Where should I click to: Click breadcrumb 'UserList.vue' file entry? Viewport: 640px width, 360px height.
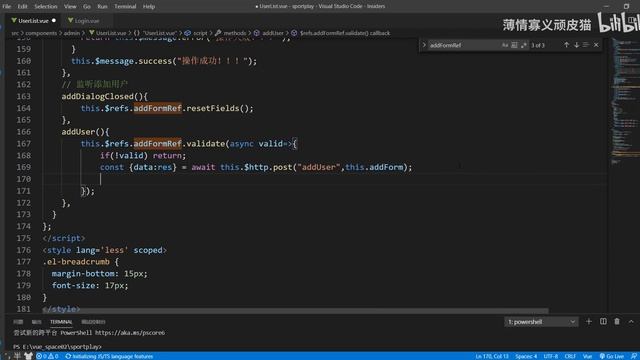pos(107,33)
